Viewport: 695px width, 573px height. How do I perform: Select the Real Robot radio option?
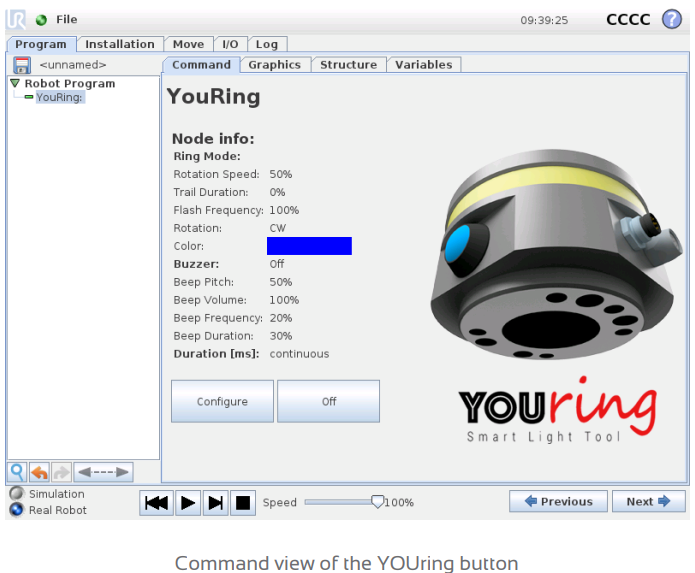(x=17, y=510)
